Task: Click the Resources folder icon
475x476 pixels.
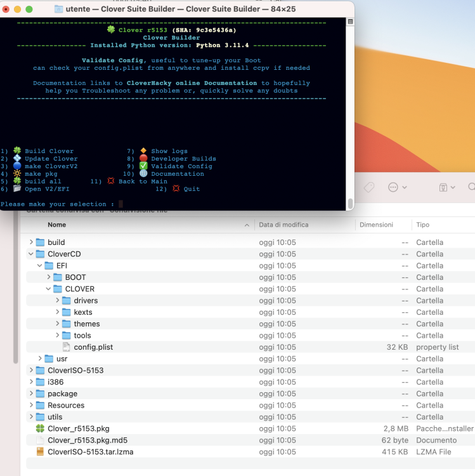Action: (x=40, y=406)
